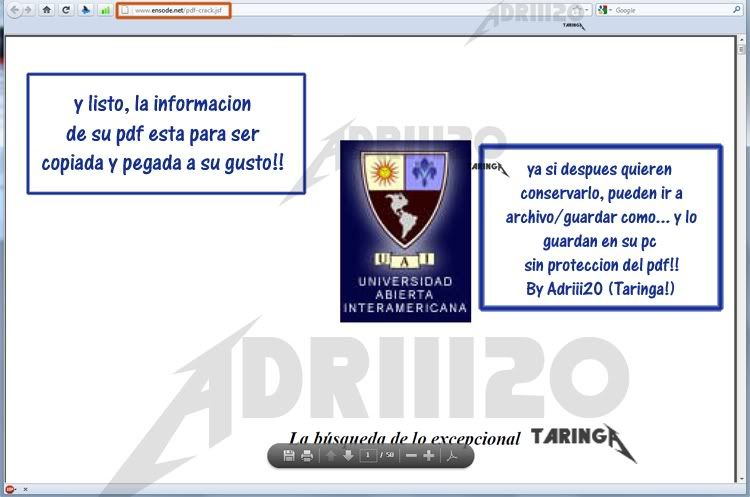Image resolution: width=750 pixels, height=497 pixels.
Task: Click the vertical scrollbar up arrow
Action: pyautogui.click(x=741, y=40)
